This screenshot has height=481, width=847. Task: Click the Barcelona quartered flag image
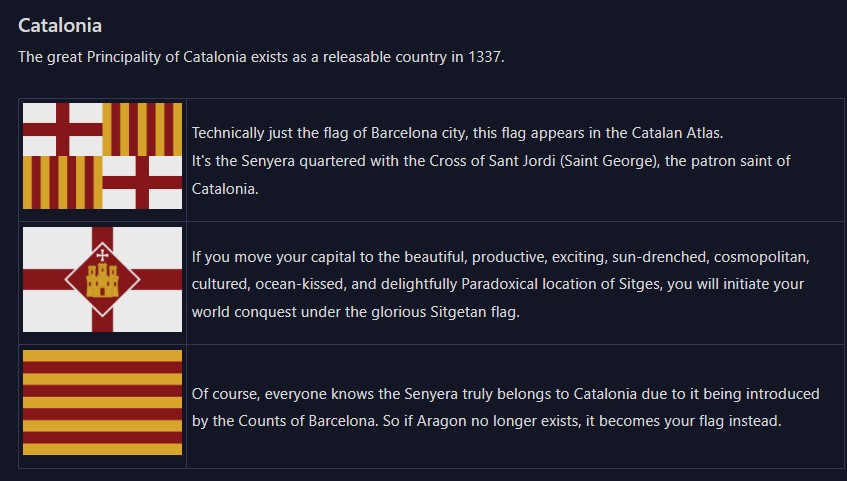[x=103, y=156]
